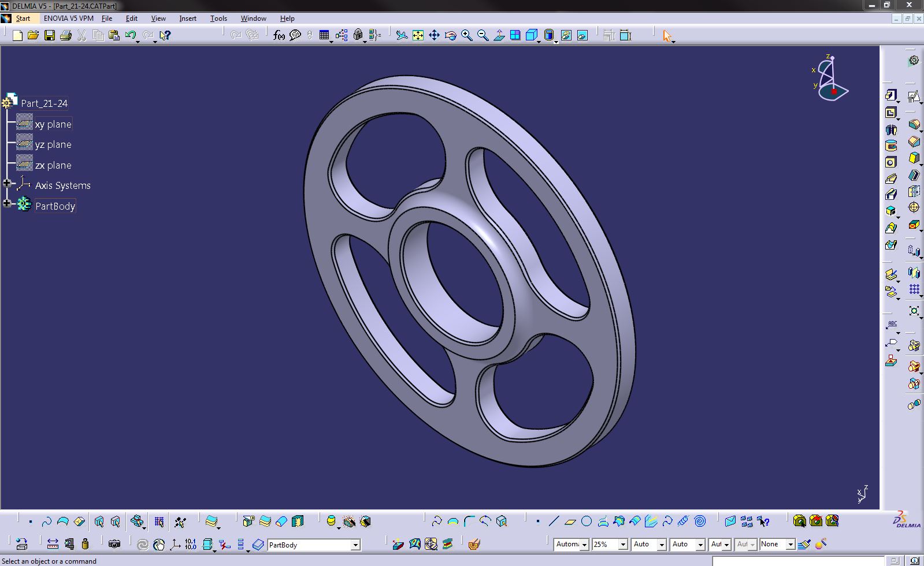The height and width of the screenshot is (566, 924).
Task: Click the Paste clipboard icon
Action: [x=114, y=35]
